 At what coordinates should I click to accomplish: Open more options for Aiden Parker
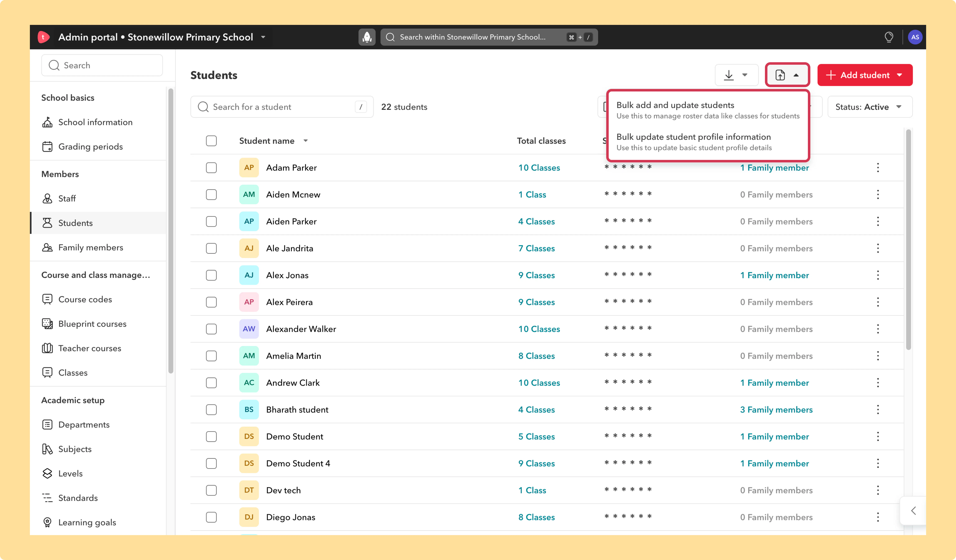(878, 221)
